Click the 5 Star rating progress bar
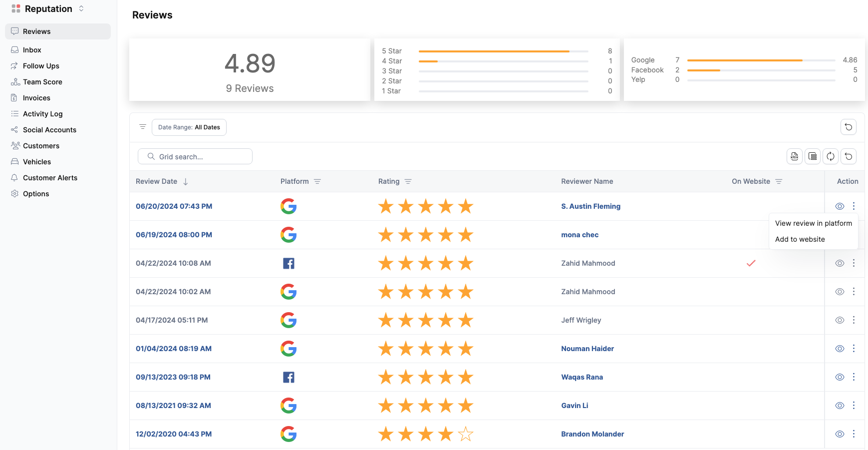This screenshot has height=450, width=868. tap(503, 51)
